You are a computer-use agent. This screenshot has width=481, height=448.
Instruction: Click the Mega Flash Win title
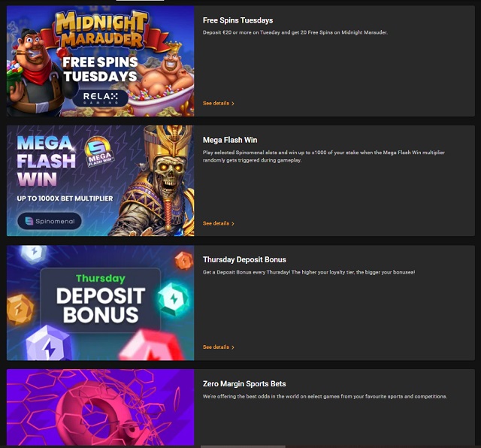pyautogui.click(x=230, y=140)
